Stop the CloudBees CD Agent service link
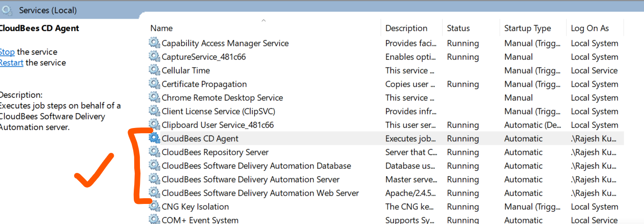The width and height of the screenshot is (644, 224). tap(7, 52)
